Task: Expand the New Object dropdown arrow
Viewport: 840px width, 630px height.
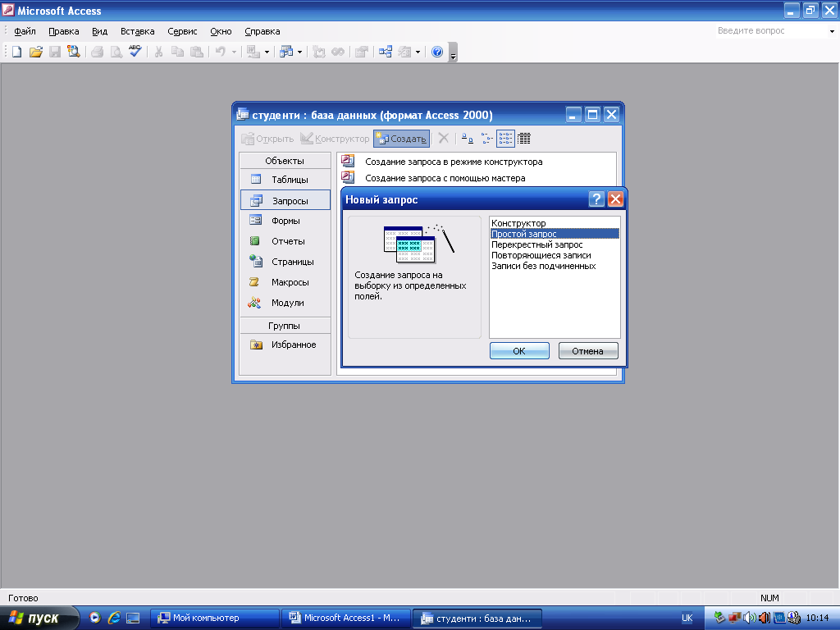Action: coord(418,52)
